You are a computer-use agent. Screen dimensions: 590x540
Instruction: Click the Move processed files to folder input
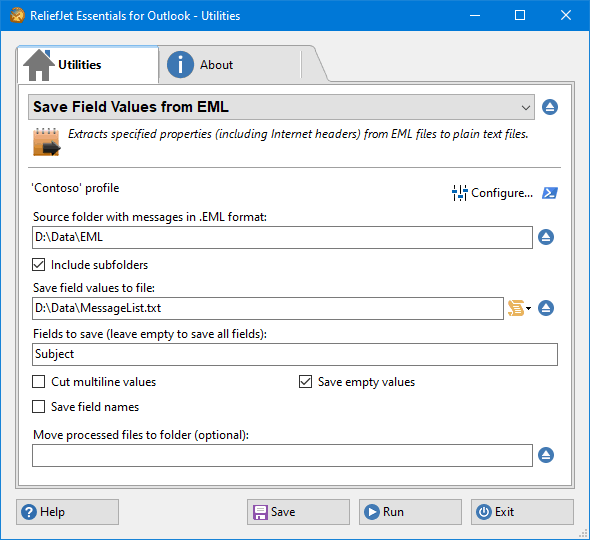pos(282,455)
